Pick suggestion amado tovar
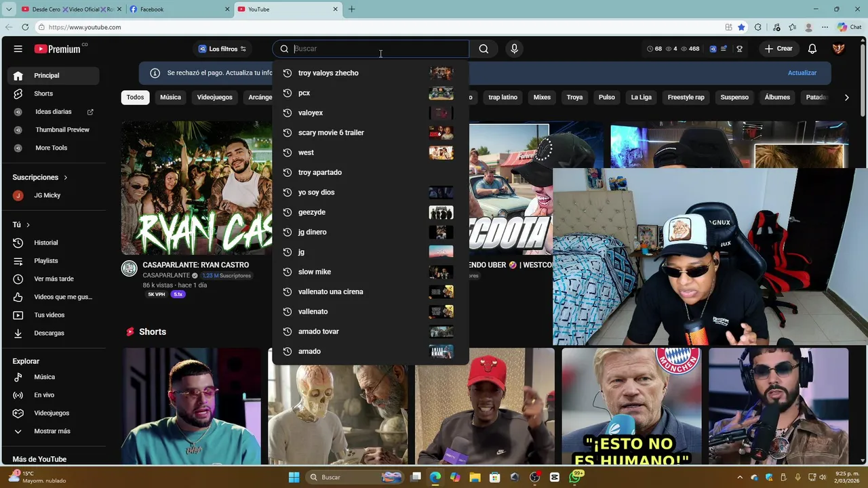Viewport: 868px width, 488px height. (370, 331)
